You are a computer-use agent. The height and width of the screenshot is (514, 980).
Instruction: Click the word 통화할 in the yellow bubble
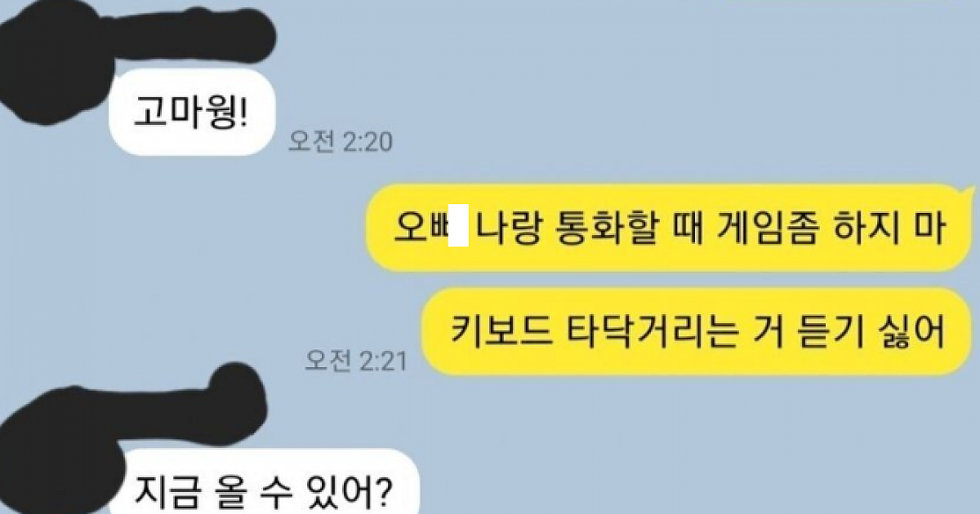click(578, 228)
